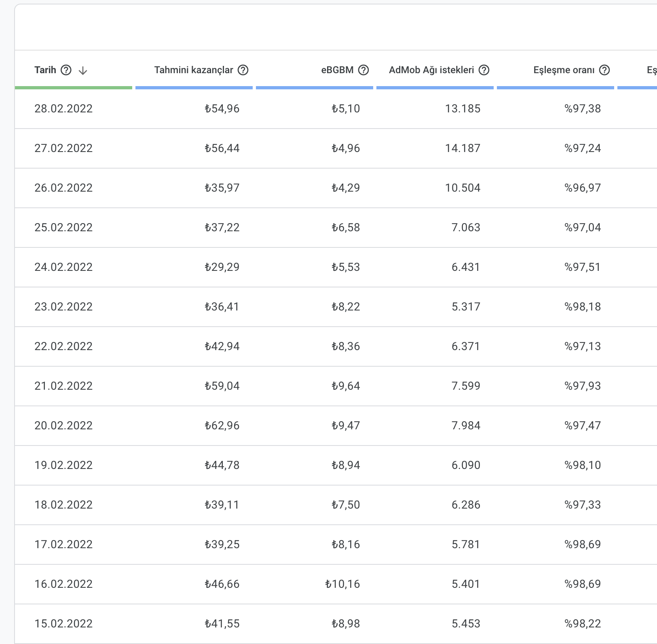
Task: Click the eBGBM value ₺8,22
Action: (x=346, y=307)
